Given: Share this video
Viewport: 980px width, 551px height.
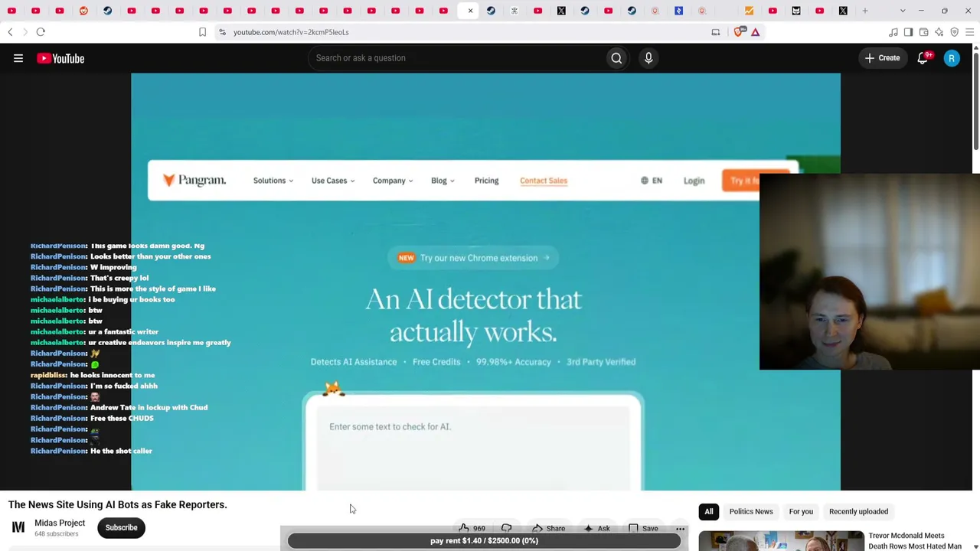Looking at the screenshot, I should (548, 528).
